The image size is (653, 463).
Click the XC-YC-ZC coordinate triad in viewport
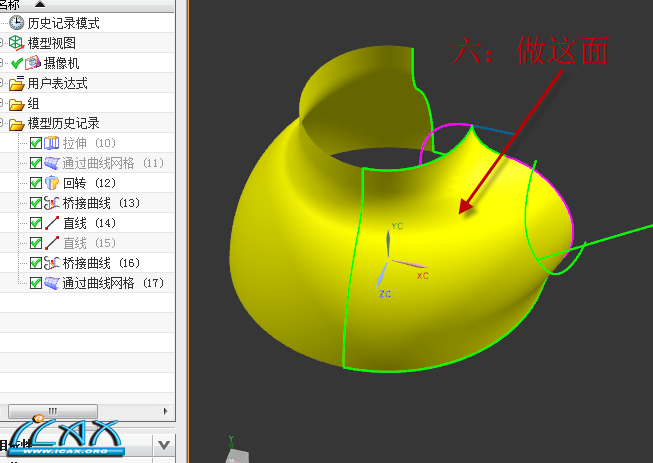click(x=401, y=261)
